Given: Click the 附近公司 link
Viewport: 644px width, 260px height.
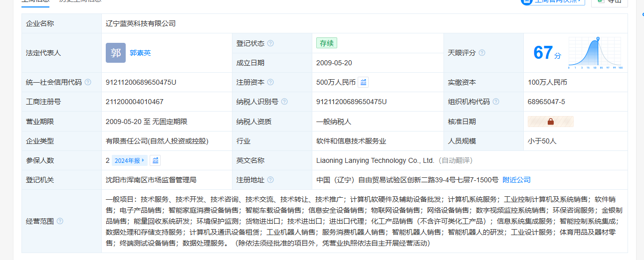Looking at the screenshot, I should coord(516,180).
